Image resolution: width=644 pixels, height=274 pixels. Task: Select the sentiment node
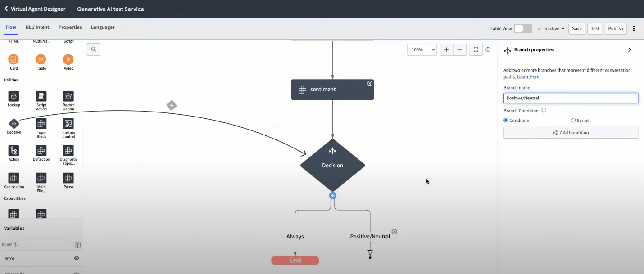coord(332,90)
